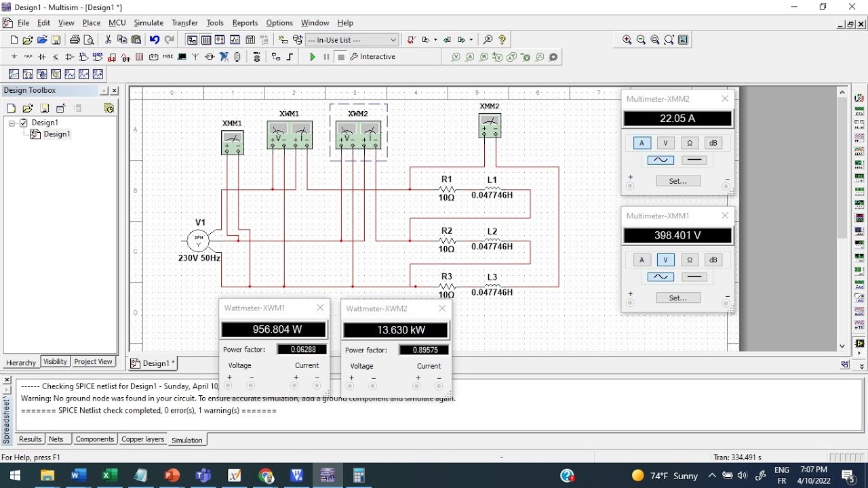
Task: Select the A mode on Multimeter-XMM2
Action: (642, 143)
